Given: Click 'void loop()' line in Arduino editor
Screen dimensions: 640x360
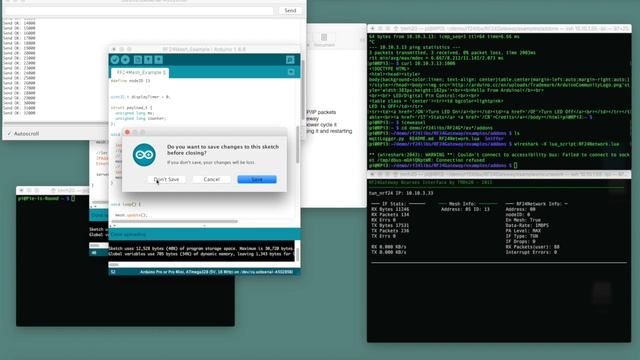Looking at the screenshot, I should [x=126, y=204].
